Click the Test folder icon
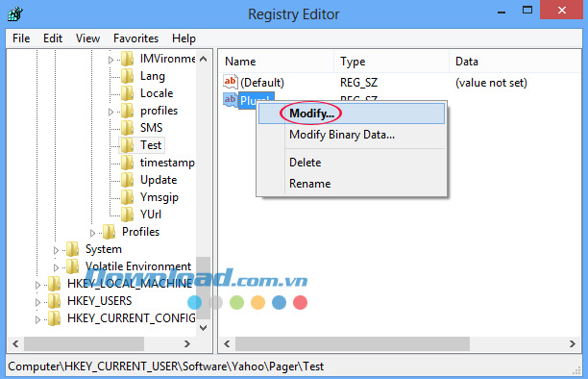 coord(128,145)
